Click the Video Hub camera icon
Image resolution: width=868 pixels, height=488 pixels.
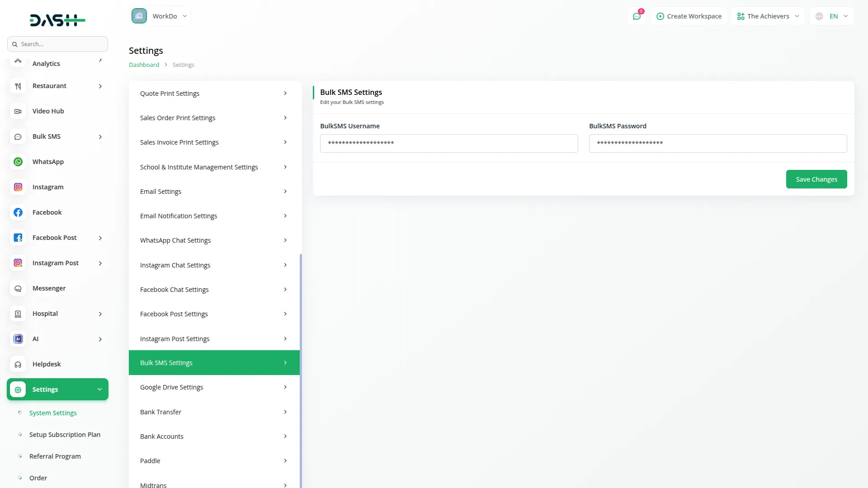click(18, 111)
